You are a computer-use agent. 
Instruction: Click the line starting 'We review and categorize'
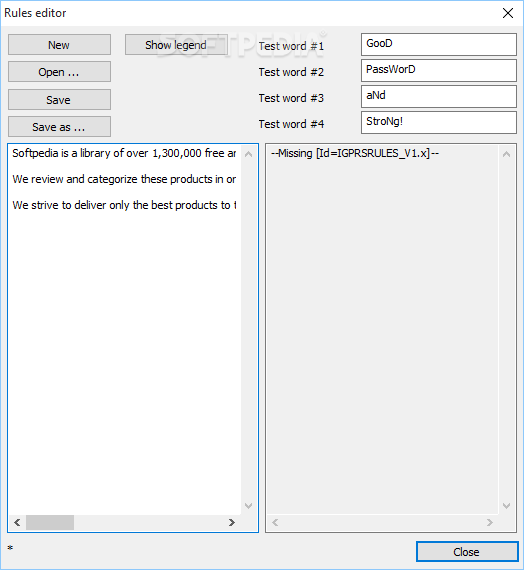click(x=124, y=179)
